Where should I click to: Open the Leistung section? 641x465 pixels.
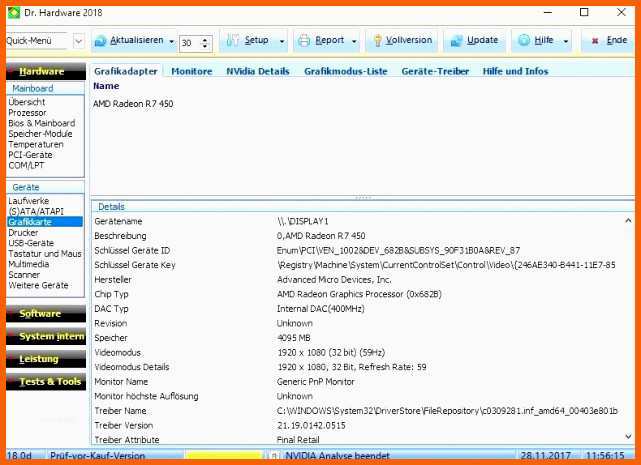[46, 359]
